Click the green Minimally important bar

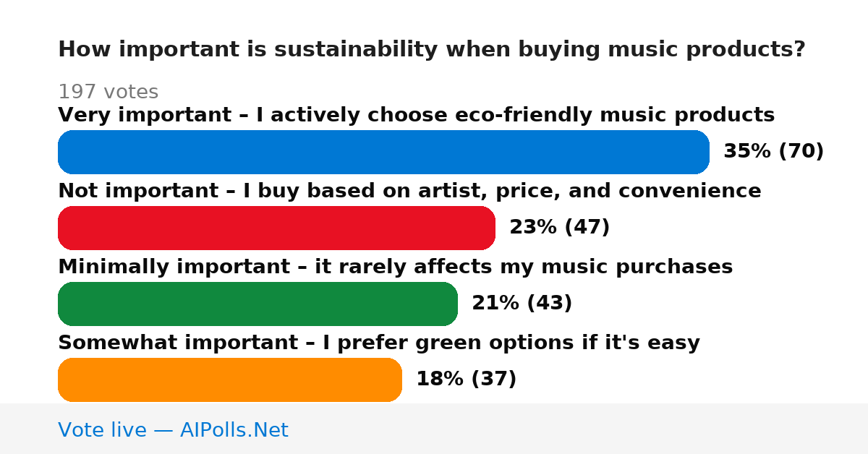coord(258,304)
